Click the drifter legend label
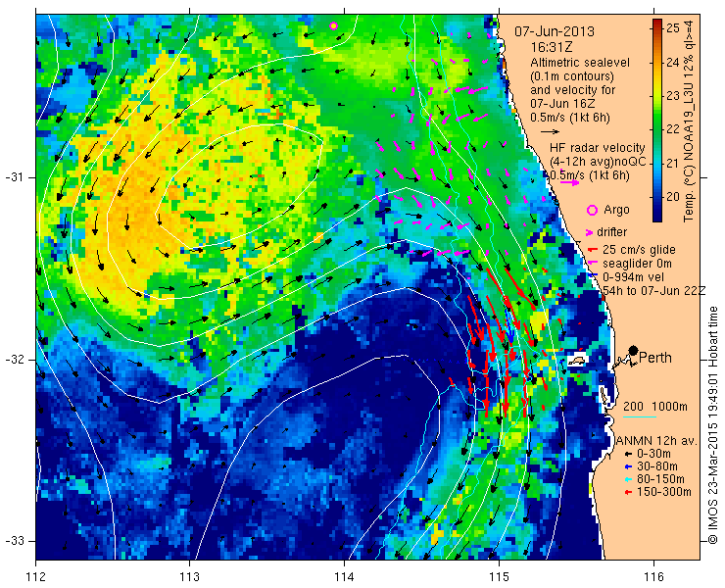The image size is (725, 588). click(x=611, y=232)
